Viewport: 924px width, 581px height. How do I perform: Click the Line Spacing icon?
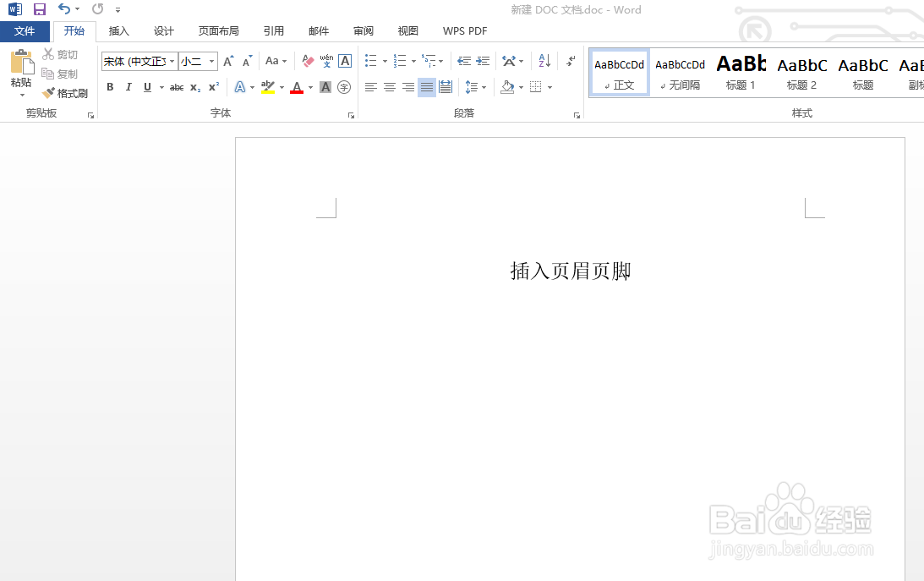click(472, 87)
